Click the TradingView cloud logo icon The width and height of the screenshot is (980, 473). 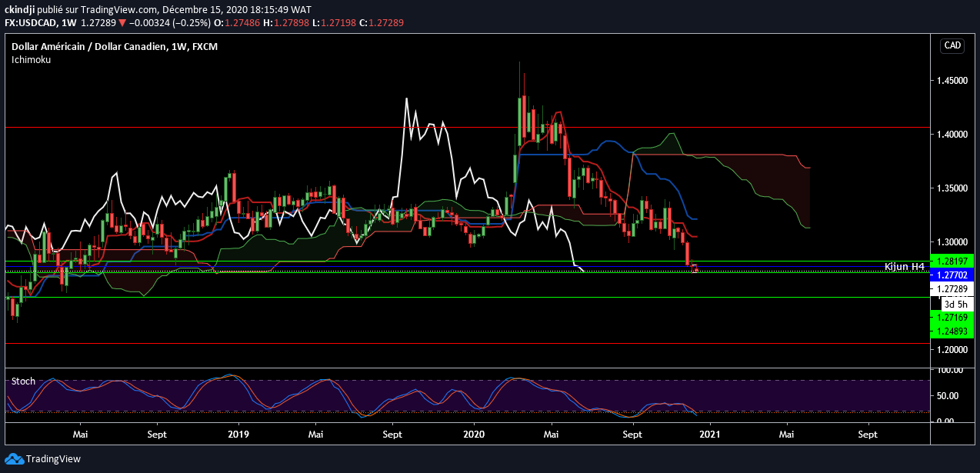click(x=14, y=459)
